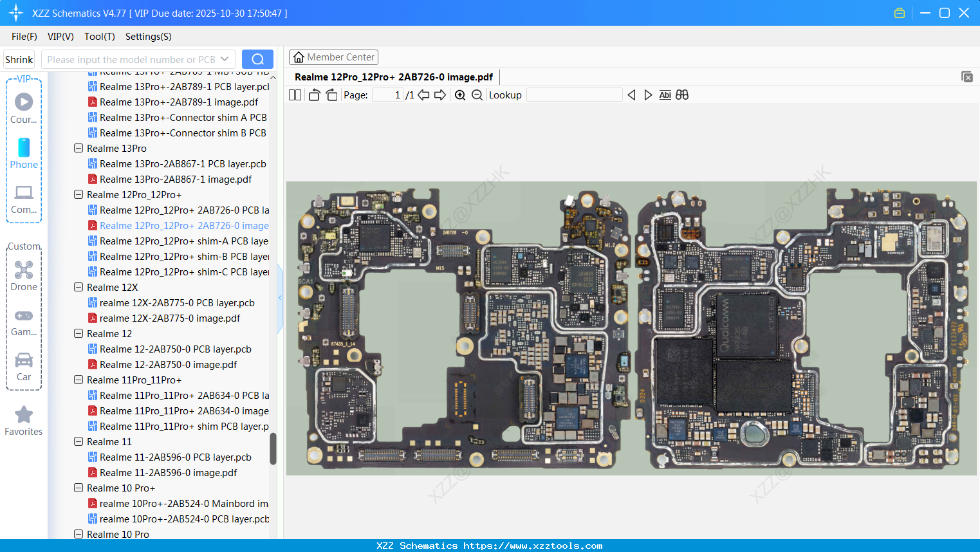Click the binoculars search icon
Viewport: 980px width, 552px height.
tap(682, 95)
